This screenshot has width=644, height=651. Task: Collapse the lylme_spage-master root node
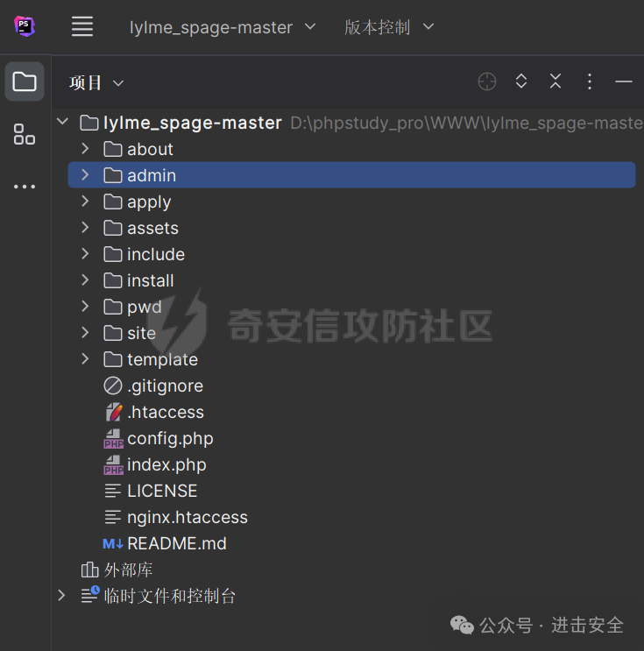pyautogui.click(x=62, y=122)
